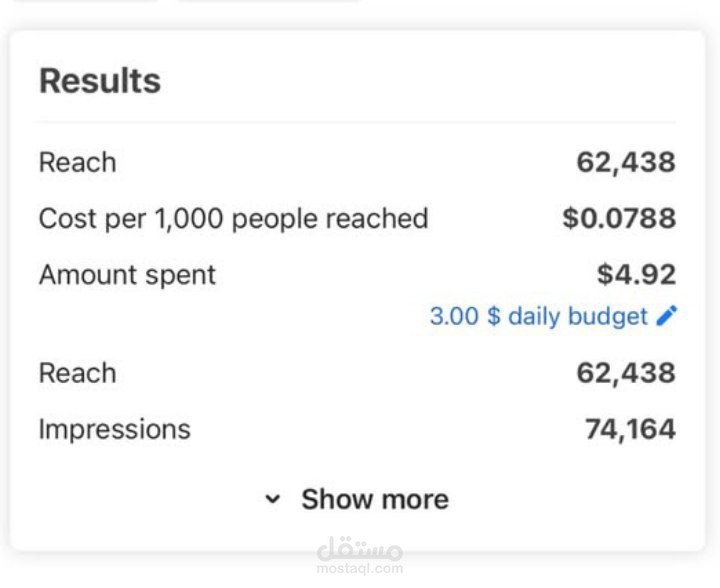
Task: Click the blank card area left of Show more chevron
Action: pos(140,499)
